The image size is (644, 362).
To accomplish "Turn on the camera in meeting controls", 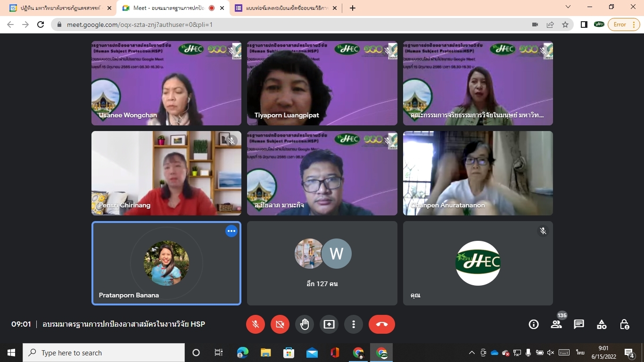I will pos(280,324).
